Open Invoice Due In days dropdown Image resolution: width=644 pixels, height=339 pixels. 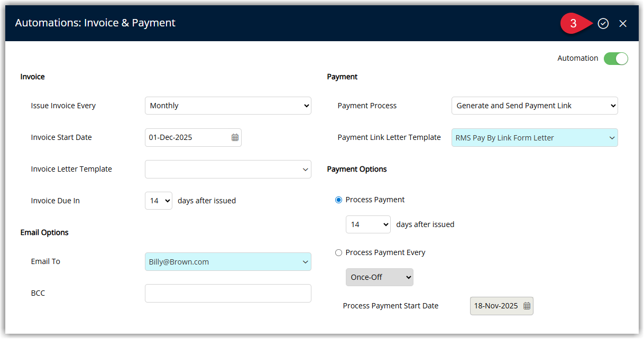[x=159, y=201]
